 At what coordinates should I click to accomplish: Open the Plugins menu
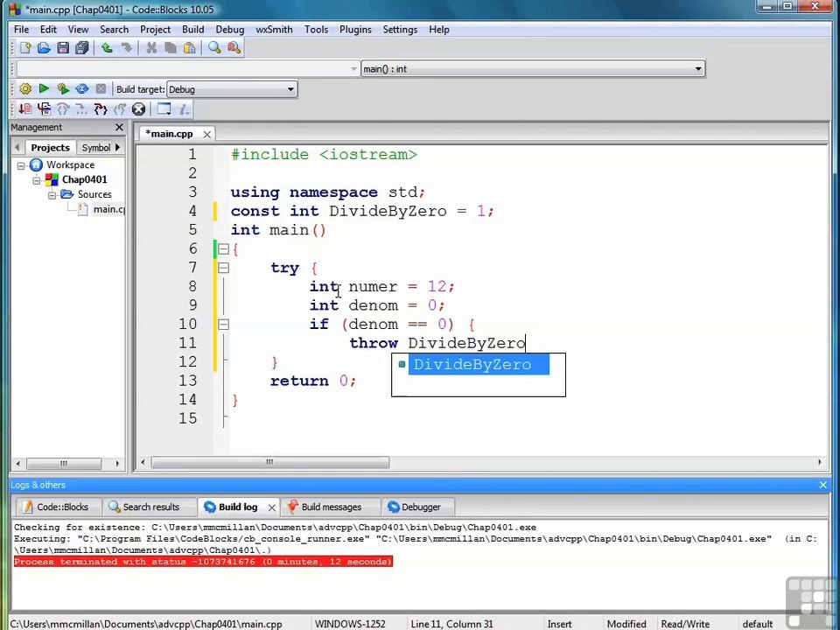pos(355,30)
